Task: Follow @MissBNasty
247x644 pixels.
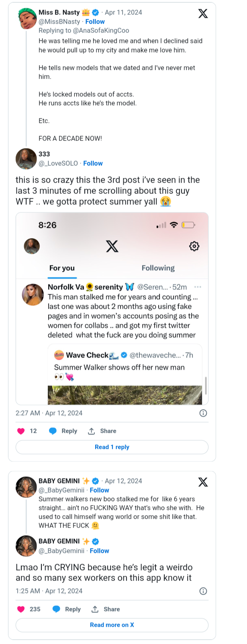Action: coord(95,22)
